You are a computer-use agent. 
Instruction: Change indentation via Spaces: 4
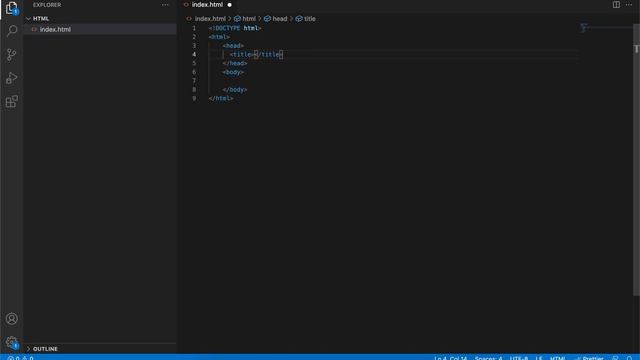pyautogui.click(x=488, y=358)
